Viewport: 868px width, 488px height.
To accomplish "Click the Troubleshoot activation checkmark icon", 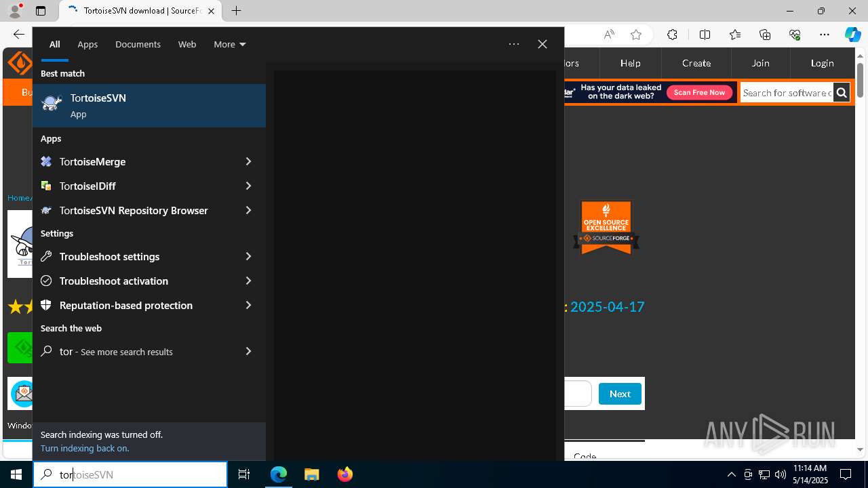I will [46, 281].
